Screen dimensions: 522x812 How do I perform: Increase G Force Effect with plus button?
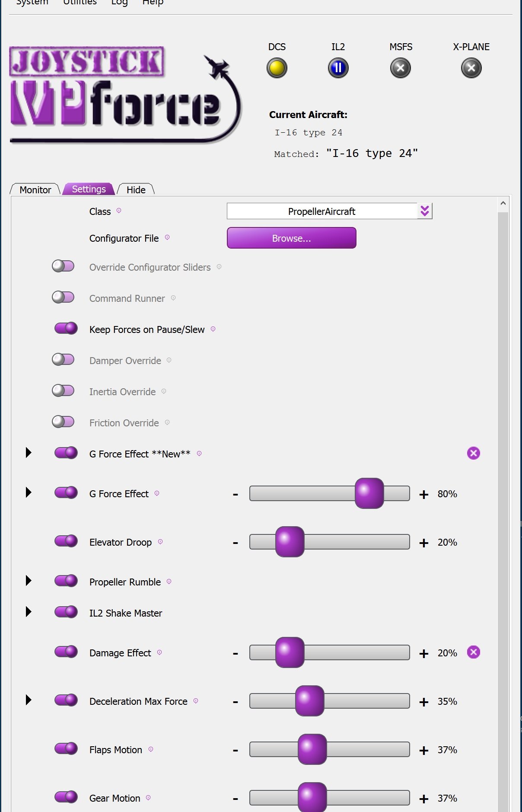[424, 494]
